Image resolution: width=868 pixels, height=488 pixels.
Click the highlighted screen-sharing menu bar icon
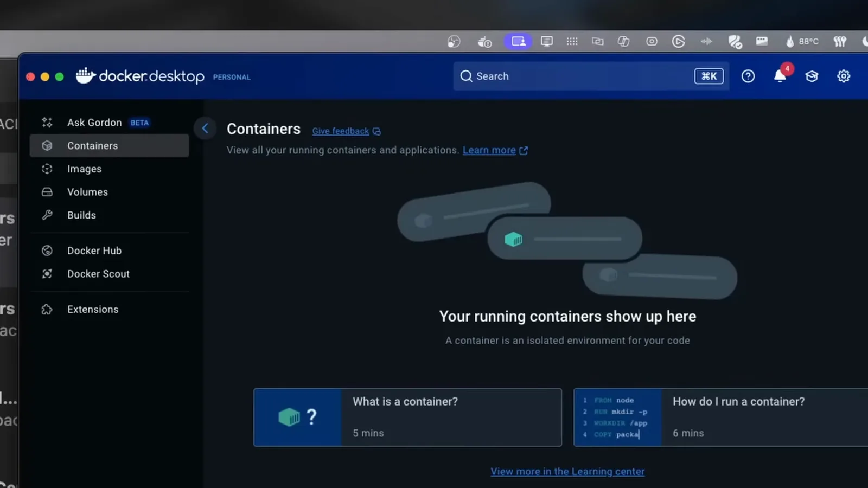[518, 41]
